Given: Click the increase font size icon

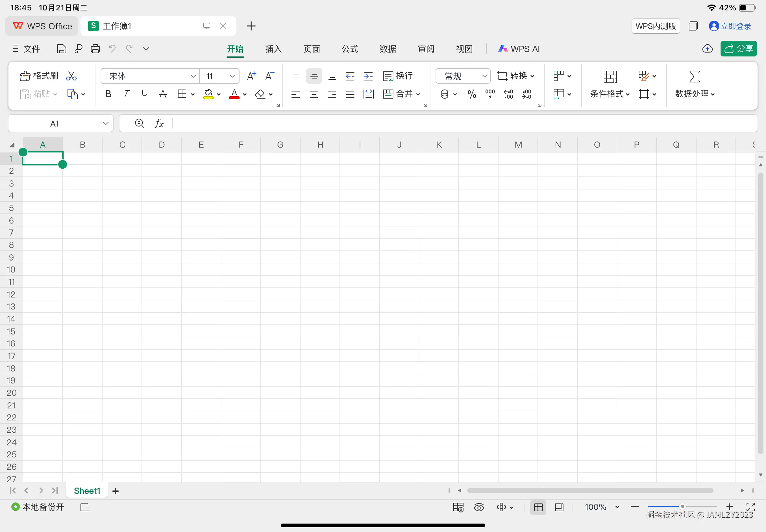Looking at the screenshot, I should point(252,76).
